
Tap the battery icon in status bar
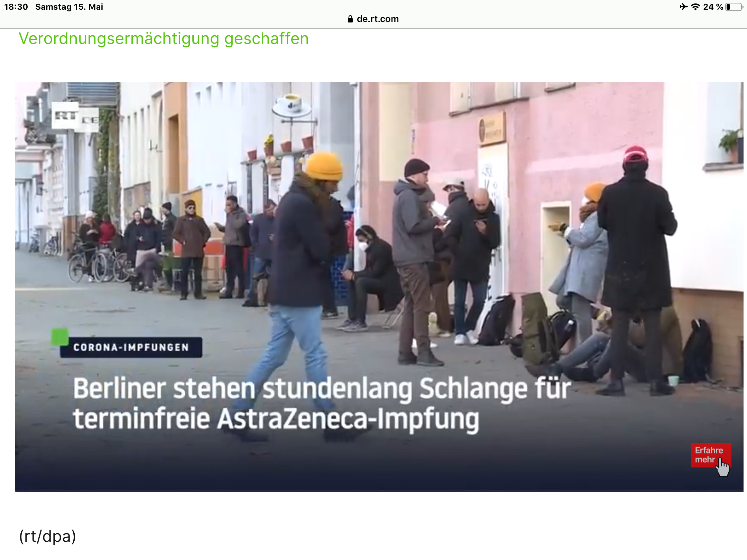pyautogui.click(x=734, y=7)
